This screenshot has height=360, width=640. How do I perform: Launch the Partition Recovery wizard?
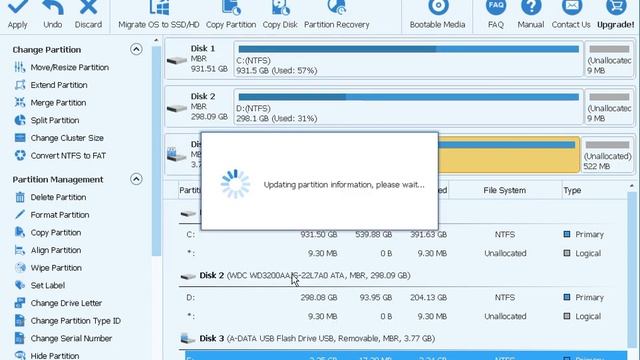(336, 15)
